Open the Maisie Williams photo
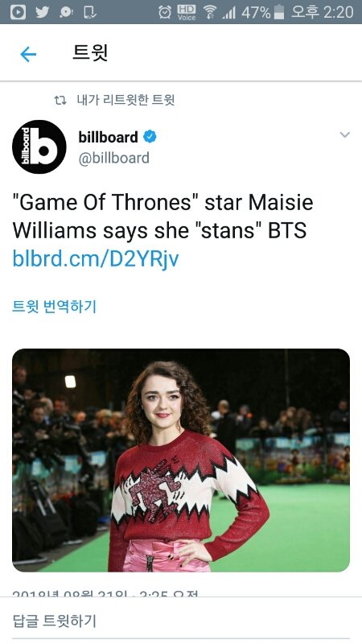 181,460
